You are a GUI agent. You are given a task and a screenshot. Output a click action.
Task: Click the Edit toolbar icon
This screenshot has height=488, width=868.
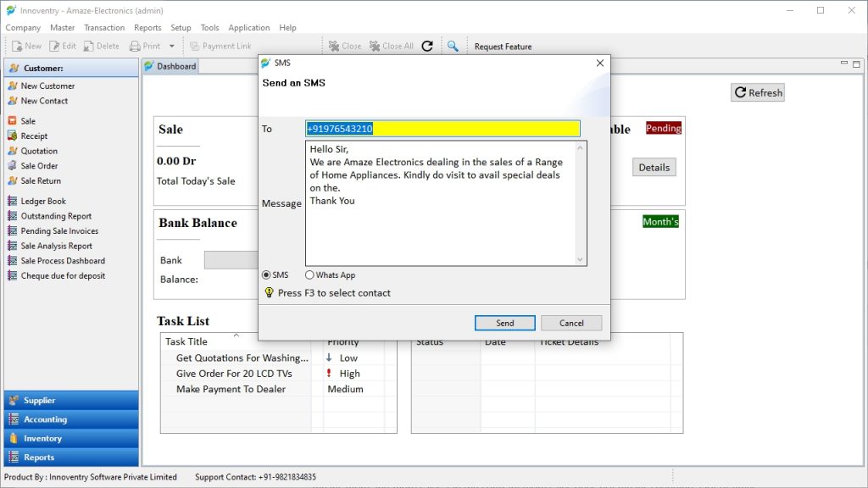pos(62,46)
